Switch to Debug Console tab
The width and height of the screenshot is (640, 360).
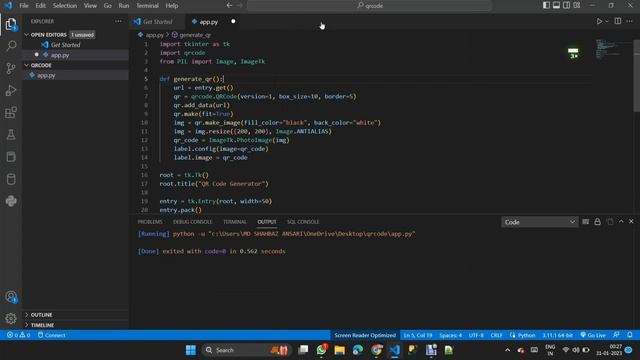coord(193,222)
